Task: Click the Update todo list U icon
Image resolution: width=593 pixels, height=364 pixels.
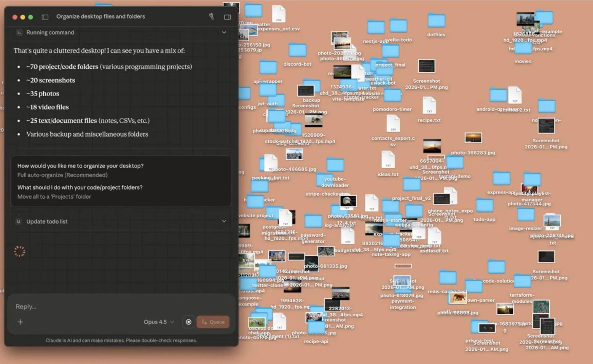Action: [18, 221]
